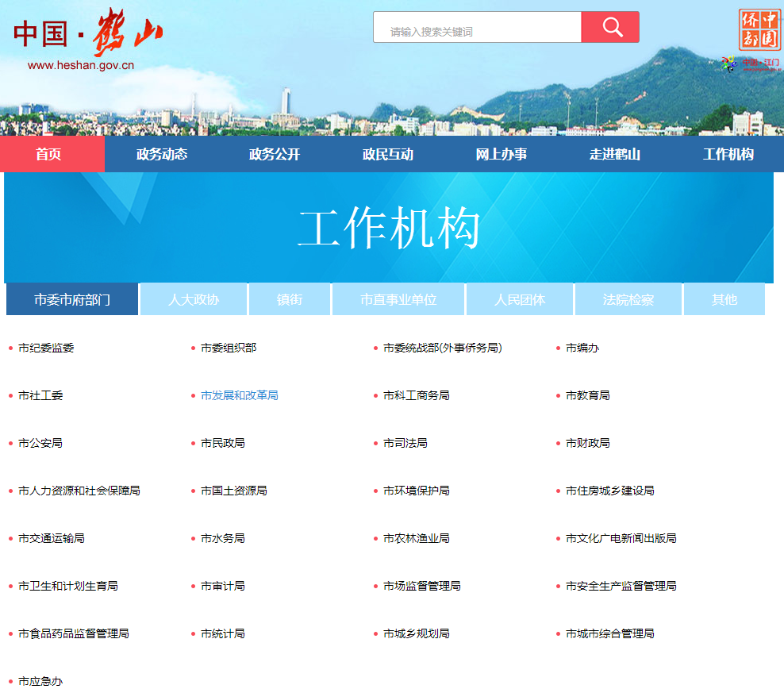Click the www.heshan.gov.cn site address text
The width and height of the screenshot is (784, 689).
[80, 65]
